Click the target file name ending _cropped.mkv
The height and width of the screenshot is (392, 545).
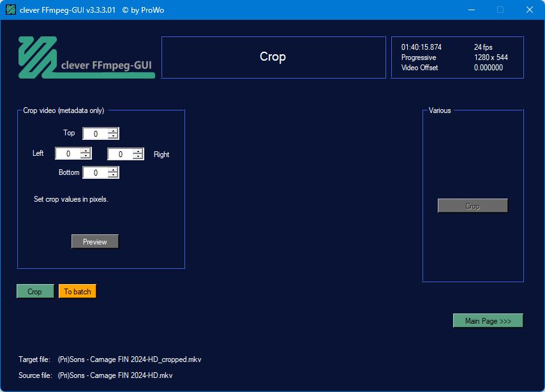[130, 359]
